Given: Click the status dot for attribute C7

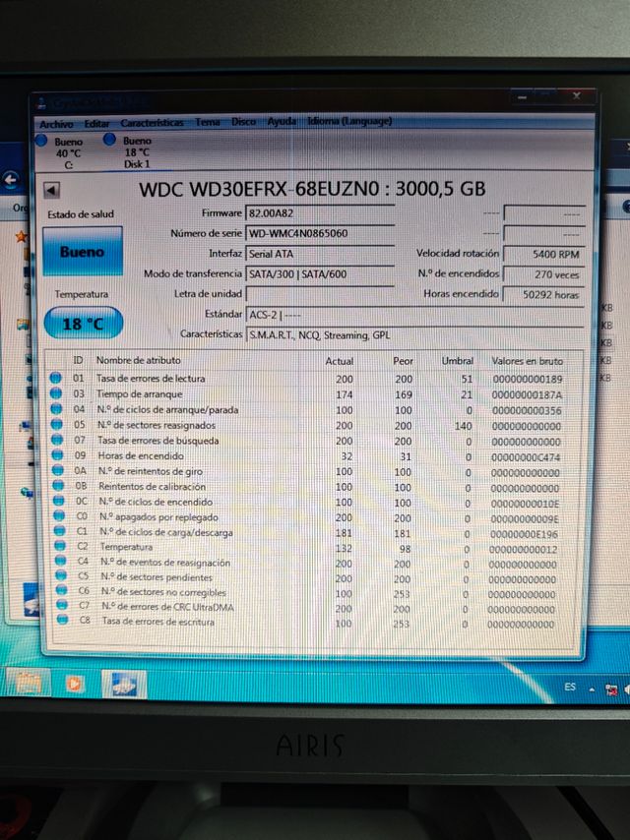Looking at the screenshot, I should point(63,605).
